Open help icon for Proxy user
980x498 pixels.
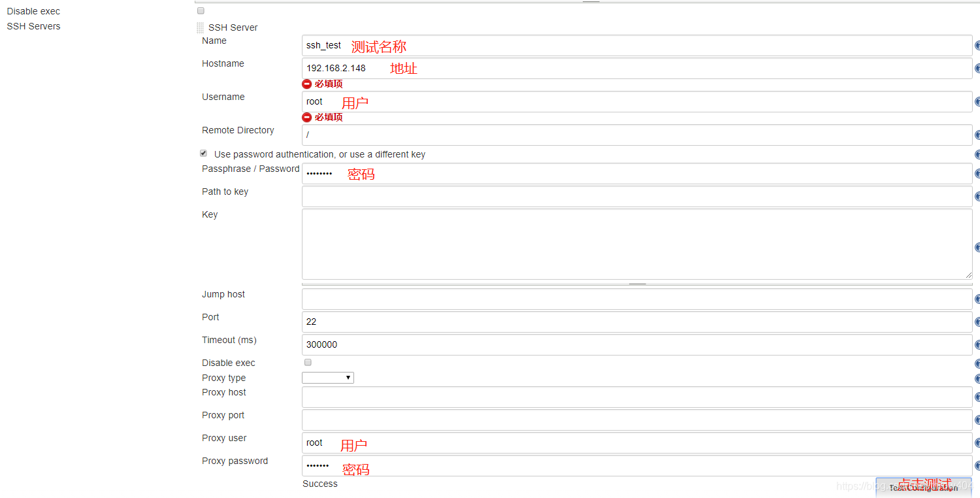coord(977,443)
